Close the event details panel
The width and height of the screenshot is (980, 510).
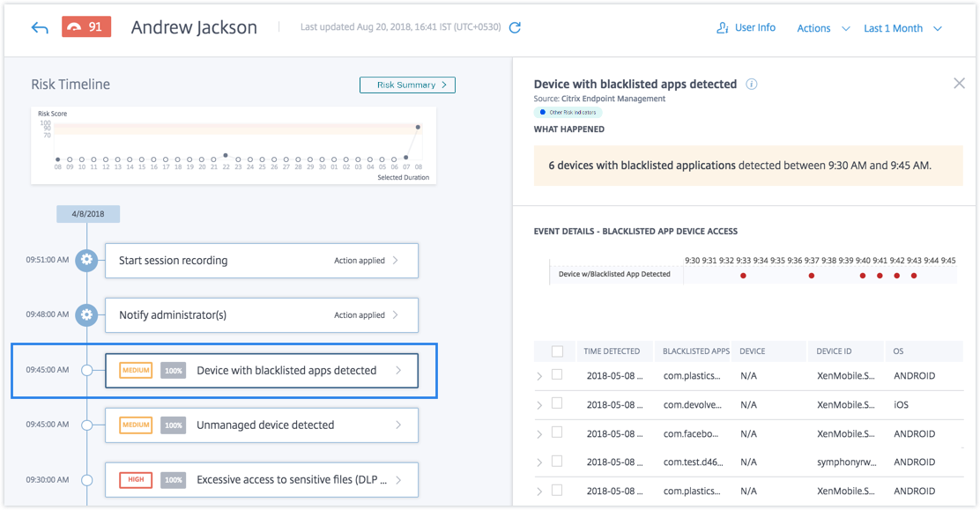[x=959, y=84]
